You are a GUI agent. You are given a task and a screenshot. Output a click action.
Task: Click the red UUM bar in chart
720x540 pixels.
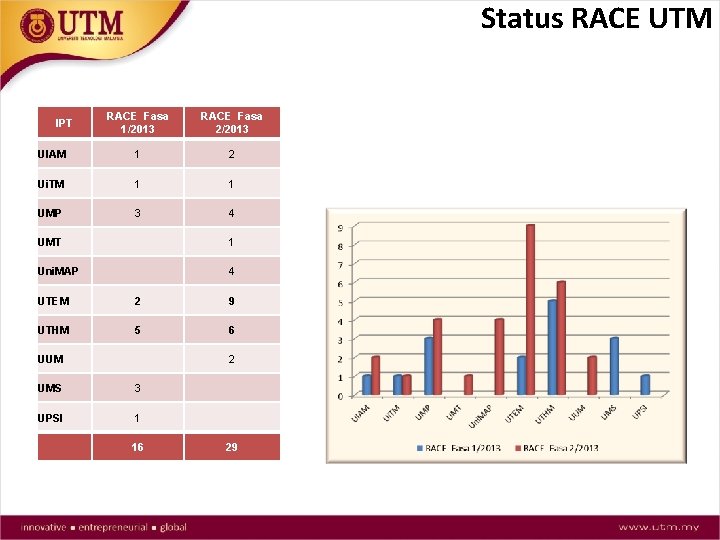pos(592,376)
